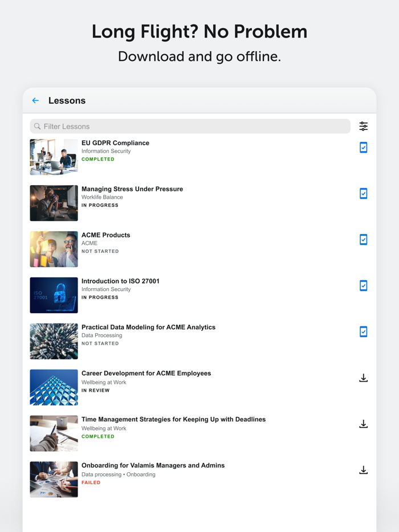Tap downloaded icon for Introduction to ISO 27001
Viewport: 399px width, 532px height.
point(363,286)
